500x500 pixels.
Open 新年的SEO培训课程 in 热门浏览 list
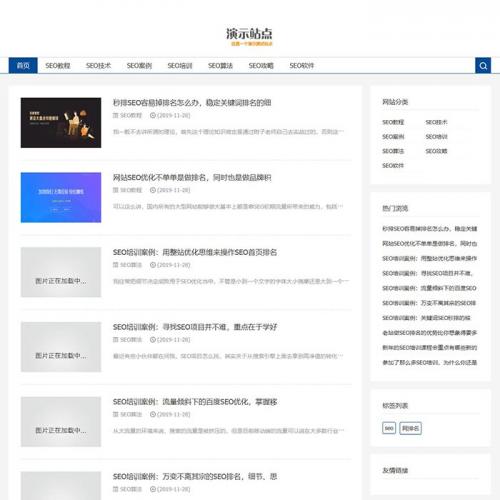tap(429, 348)
